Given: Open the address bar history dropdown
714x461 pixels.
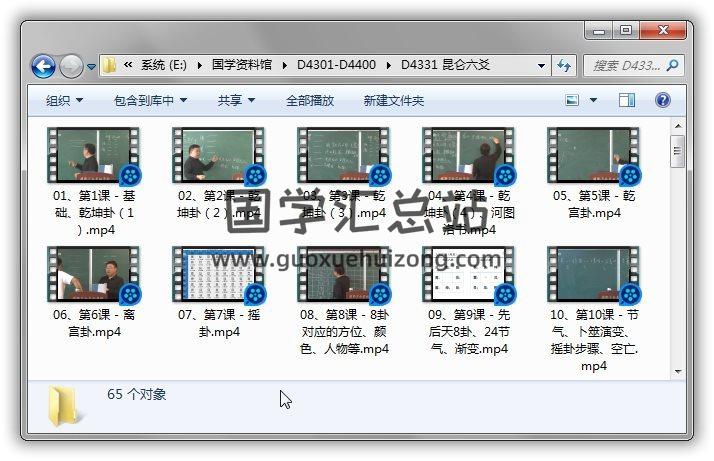Looking at the screenshot, I should [x=541, y=66].
